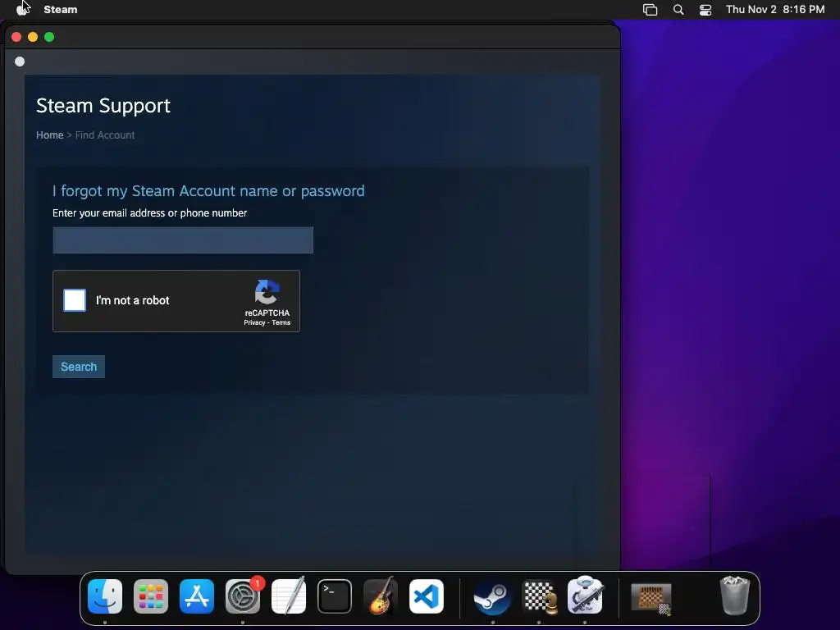Open Control Center in menu bar
Image resolution: width=840 pixels, height=630 pixels.
click(705, 10)
